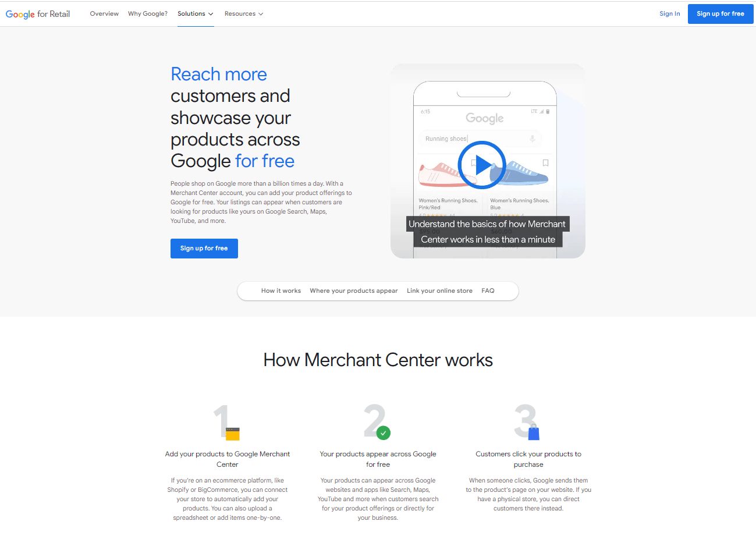The width and height of the screenshot is (756, 539).
Task: Click 'Women's Running Shoes, Pink/Red' label
Action: point(448,204)
